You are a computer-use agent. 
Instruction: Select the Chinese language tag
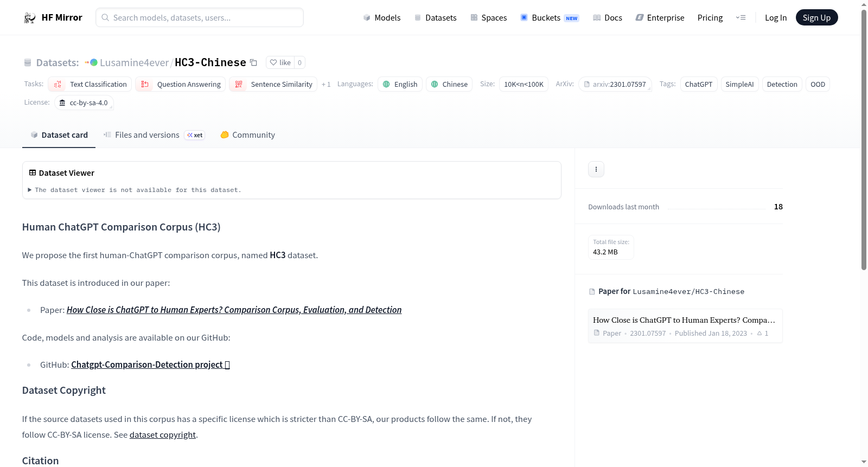click(449, 84)
